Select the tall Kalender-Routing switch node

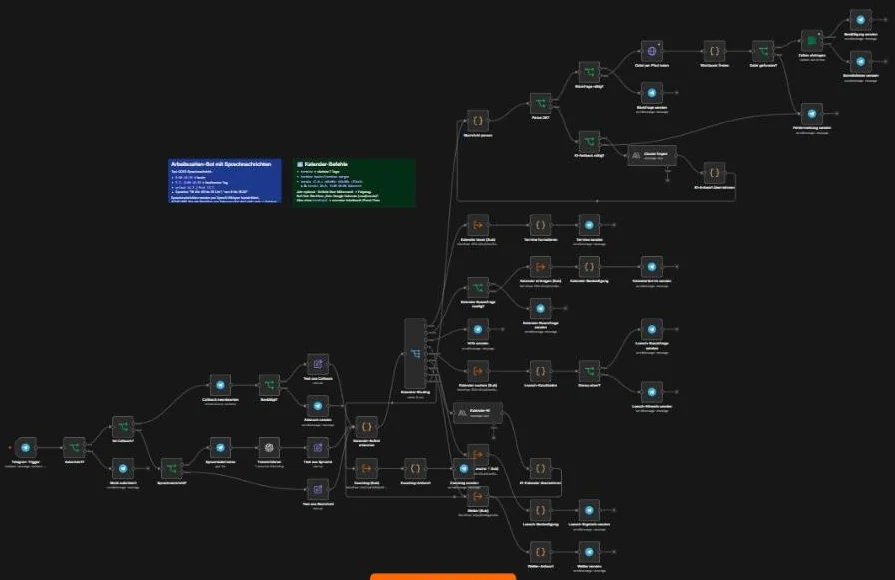(x=415, y=353)
